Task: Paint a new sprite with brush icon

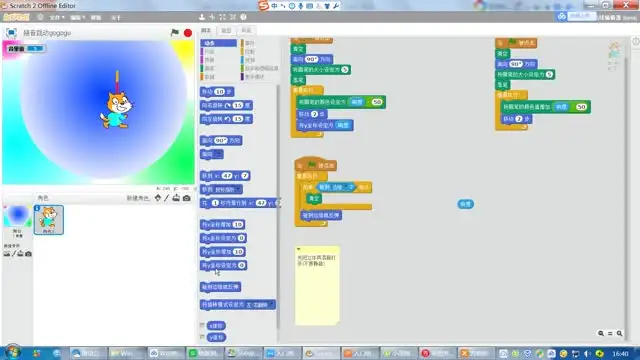Action: [x=167, y=198]
